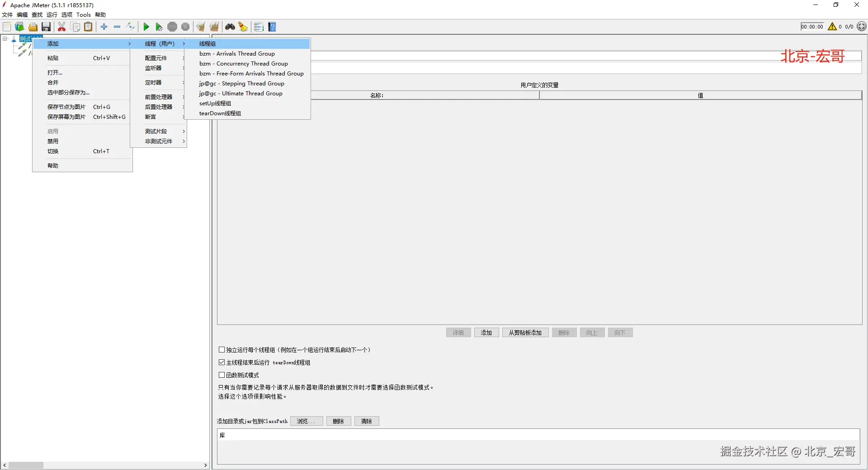
Task: Choose bzm - Free-Form Arrivals Thread Group
Action: pos(247,74)
